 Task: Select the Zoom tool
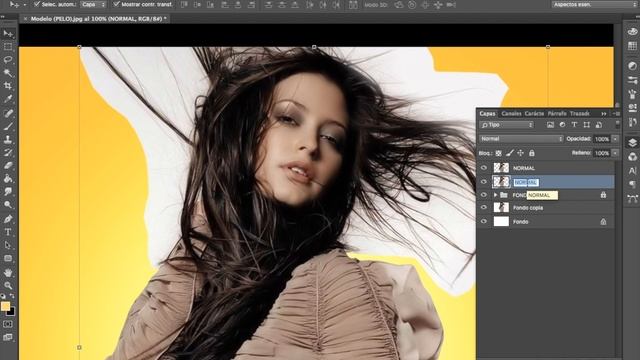pos(8,285)
